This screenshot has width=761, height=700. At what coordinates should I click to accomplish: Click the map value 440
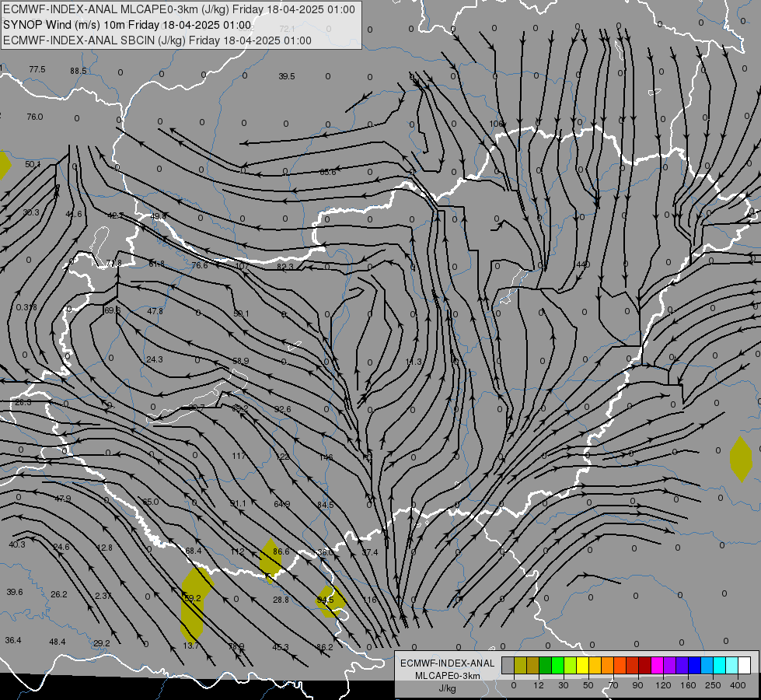[583, 264]
